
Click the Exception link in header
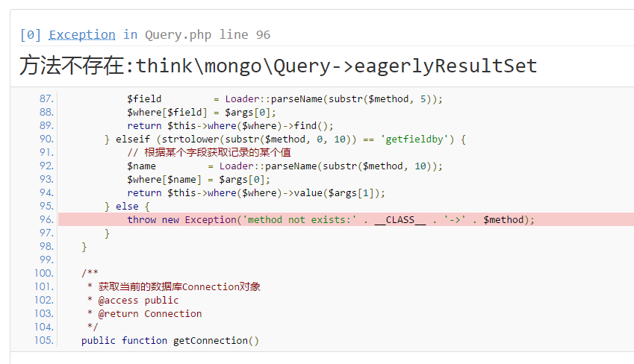point(82,34)
